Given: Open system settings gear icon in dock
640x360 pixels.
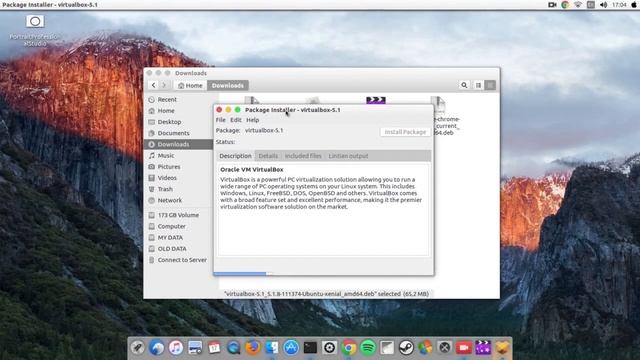Looking at the screenshot, I should point(329,348).
